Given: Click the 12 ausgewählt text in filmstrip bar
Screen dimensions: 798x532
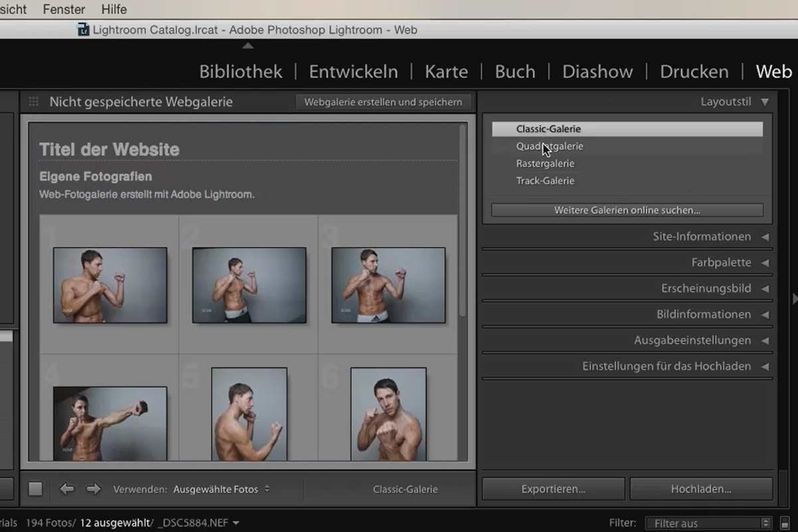Looking at the screenshot, I should (116, 523).
